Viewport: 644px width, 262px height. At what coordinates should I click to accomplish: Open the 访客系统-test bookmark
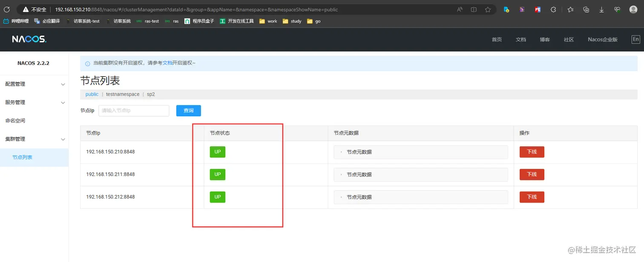pos(83,21)
